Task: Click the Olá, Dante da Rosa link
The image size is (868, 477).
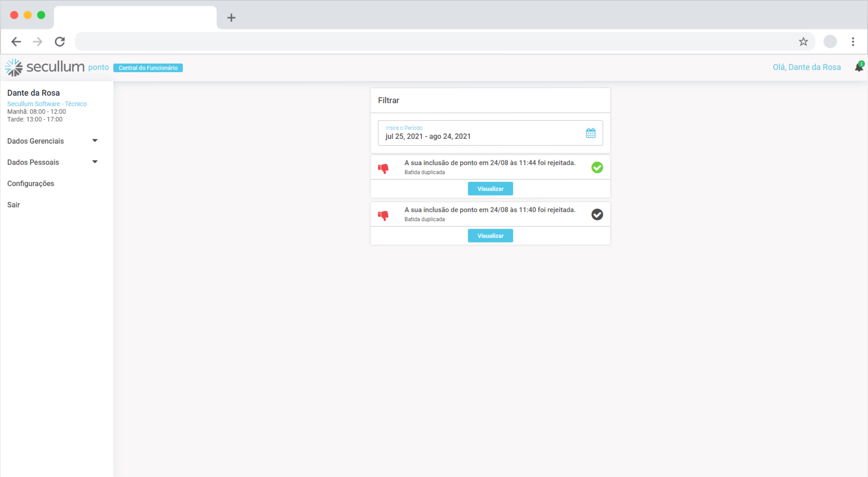Action: pyautogui.click(x=806, y=67)
